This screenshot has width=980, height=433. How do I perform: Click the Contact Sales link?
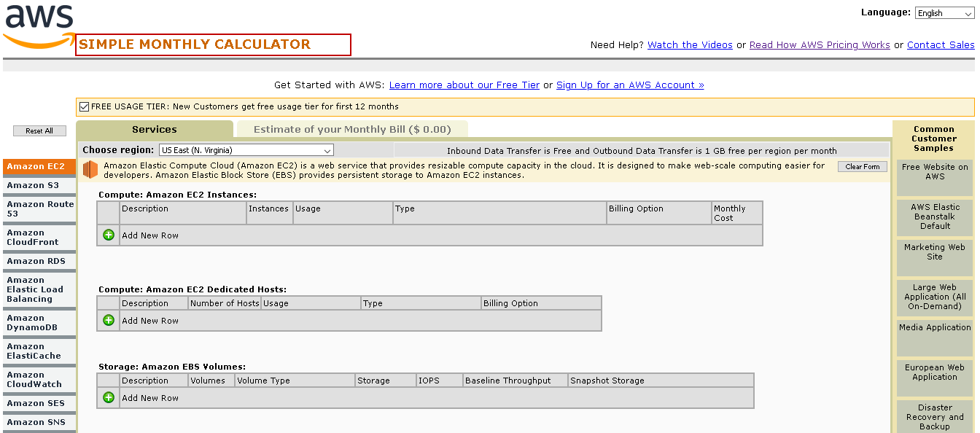pyautogui.click(x=941, y=45)
